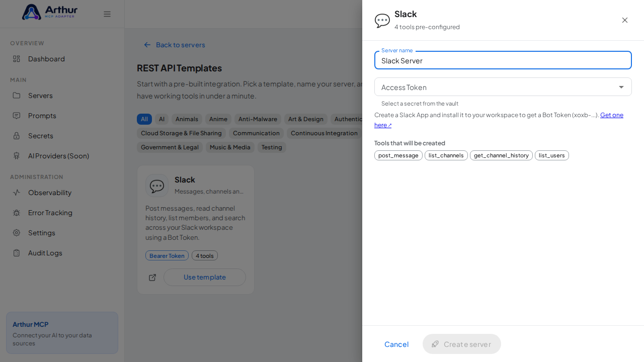Collapse the sidebar with the hamburger icon
The height and width of the screenshot is (362, 644).
click(x=107, y=14)
